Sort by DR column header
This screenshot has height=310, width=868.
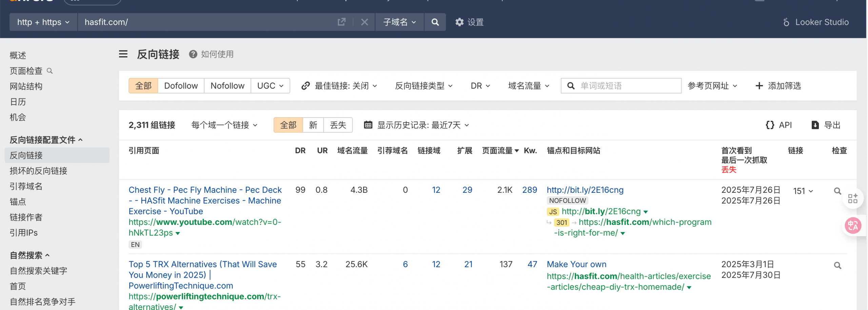(x=300, y=151)
